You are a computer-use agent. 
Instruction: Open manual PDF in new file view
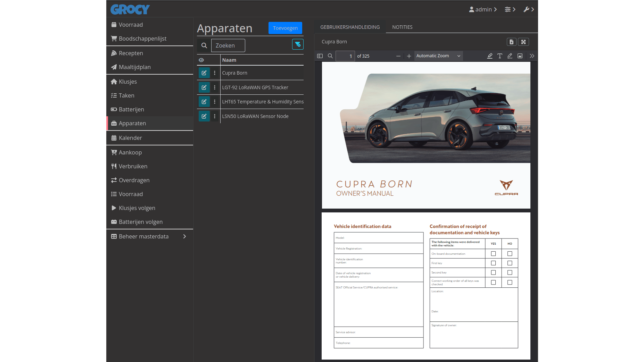point(511,42)
